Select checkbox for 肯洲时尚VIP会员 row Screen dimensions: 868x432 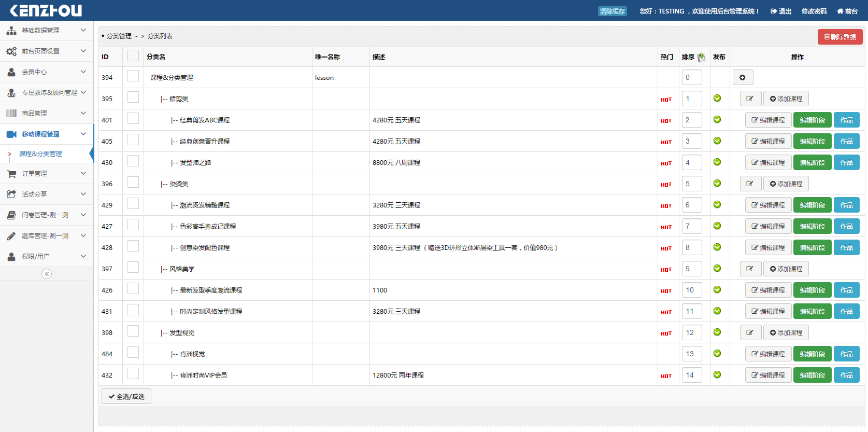tap(133, 374)
